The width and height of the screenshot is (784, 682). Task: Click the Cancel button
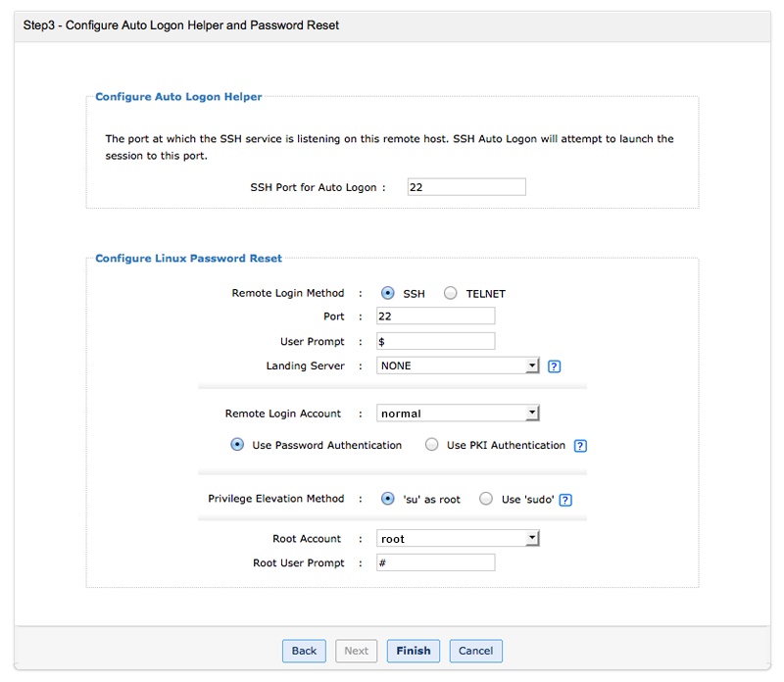click(475, 651)
